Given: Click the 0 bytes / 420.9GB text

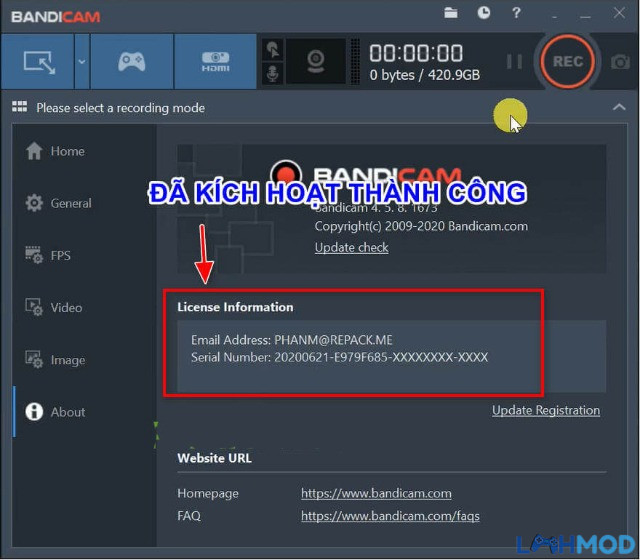Looking at the screenshot, I should pyautogui.click(x=424, y=75).
